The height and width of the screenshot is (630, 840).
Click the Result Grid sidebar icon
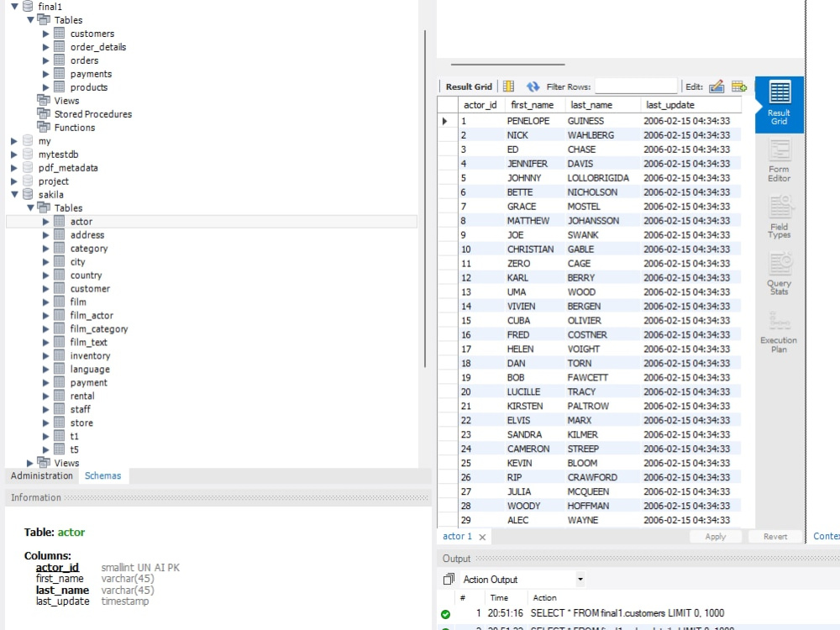pyautogui.click(x=779, y=104)
